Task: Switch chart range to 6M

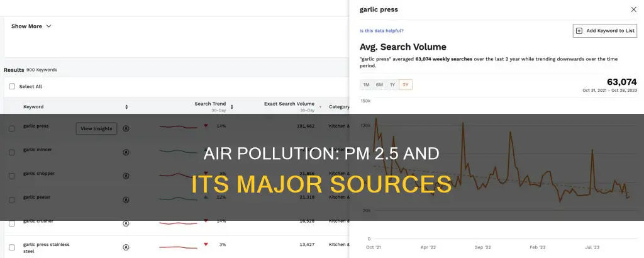Action: click(379, 84)
